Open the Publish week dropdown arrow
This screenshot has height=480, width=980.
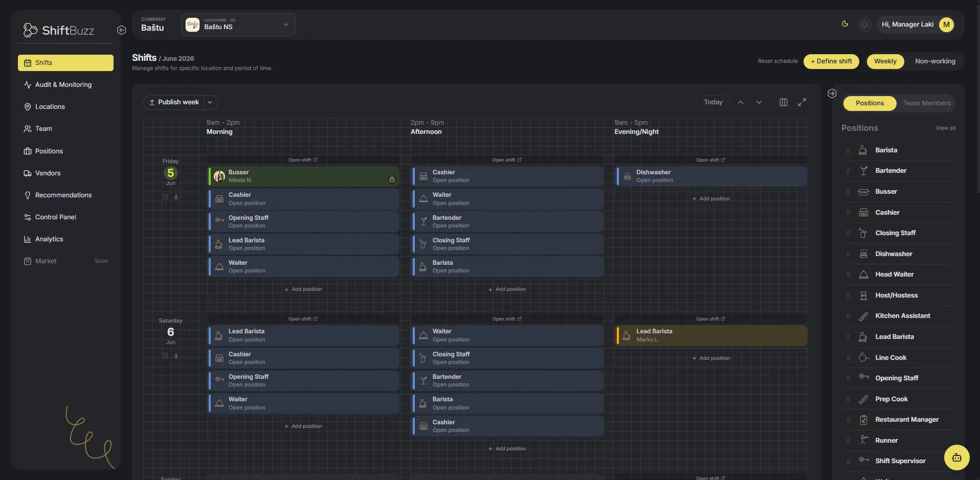210,102
